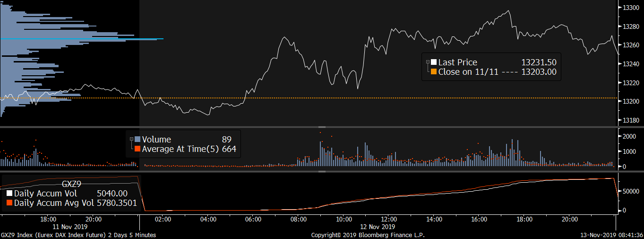Click the GXZ9 Index chart title footer

coord(78,235)
